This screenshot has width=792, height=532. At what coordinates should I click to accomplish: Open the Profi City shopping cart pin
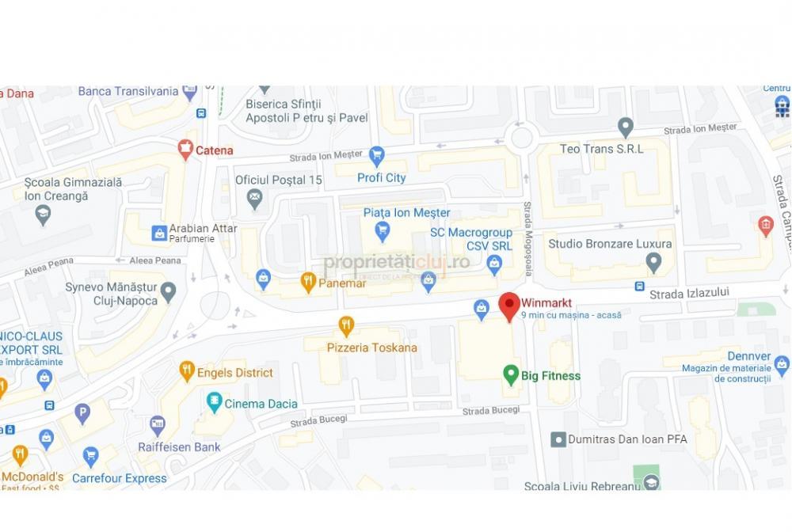(x=376, y=157)
